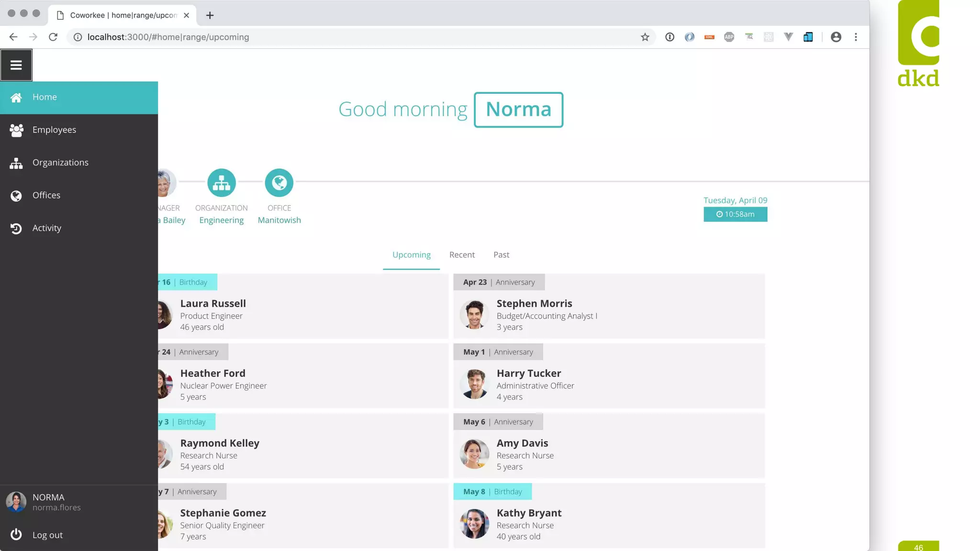Open Stephen Morris's profile link
The width and height of the screenshot is (980, 551).
(534, 303)
